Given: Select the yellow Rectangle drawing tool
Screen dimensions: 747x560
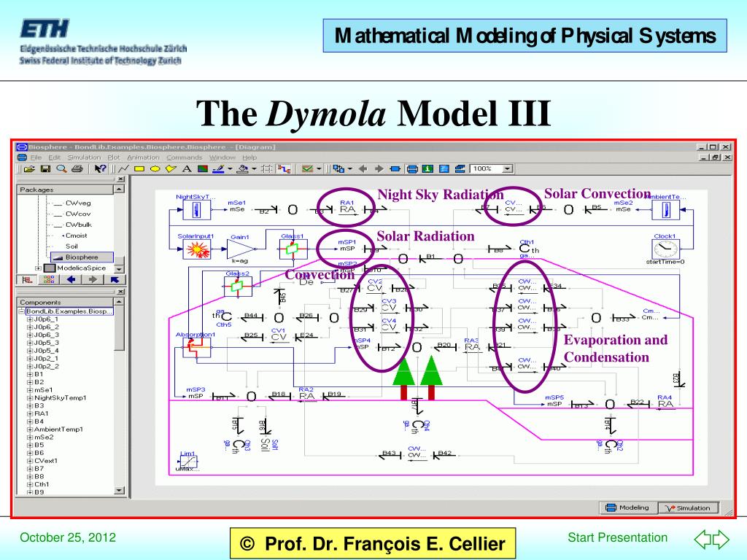Looking at the screenshot, I should 139,168.
